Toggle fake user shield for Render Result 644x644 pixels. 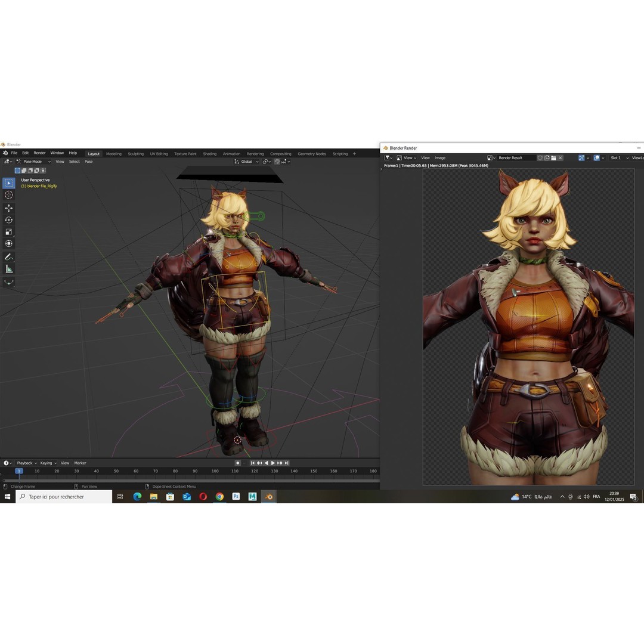[540, 157]
